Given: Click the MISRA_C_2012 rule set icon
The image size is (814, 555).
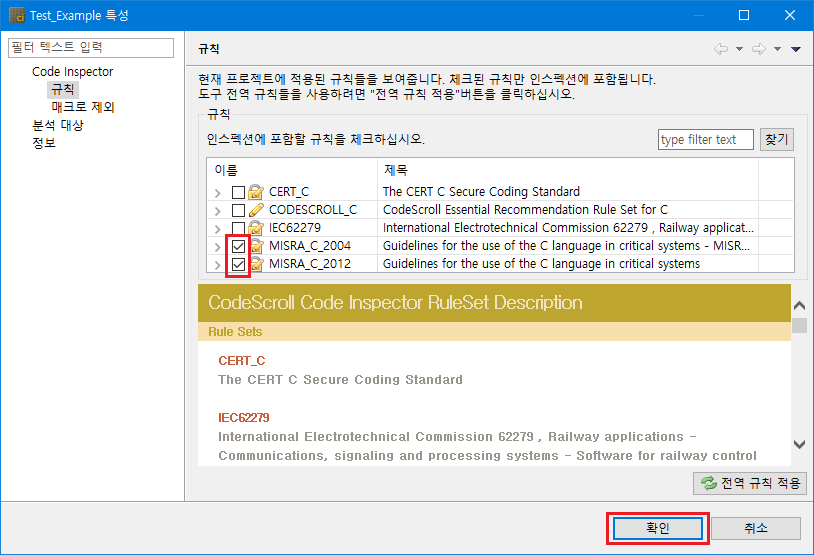Looking at the screenshot, I should tap(257, 264).
